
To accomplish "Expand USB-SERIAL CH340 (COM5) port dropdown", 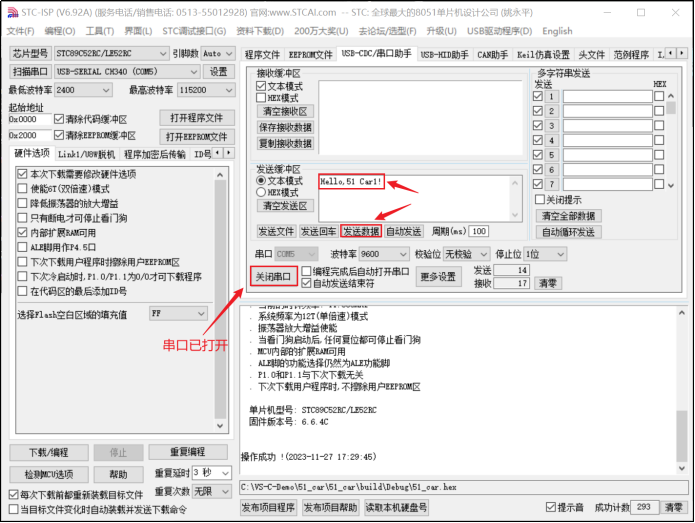I will pyautogui.click(x=127, y=71).
